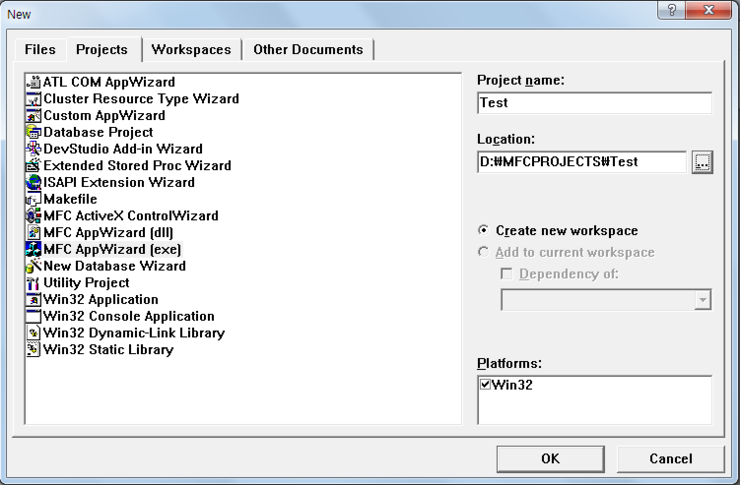Browse location with the ellipsis button
This screenshot has height=485, width=740.
702,162
